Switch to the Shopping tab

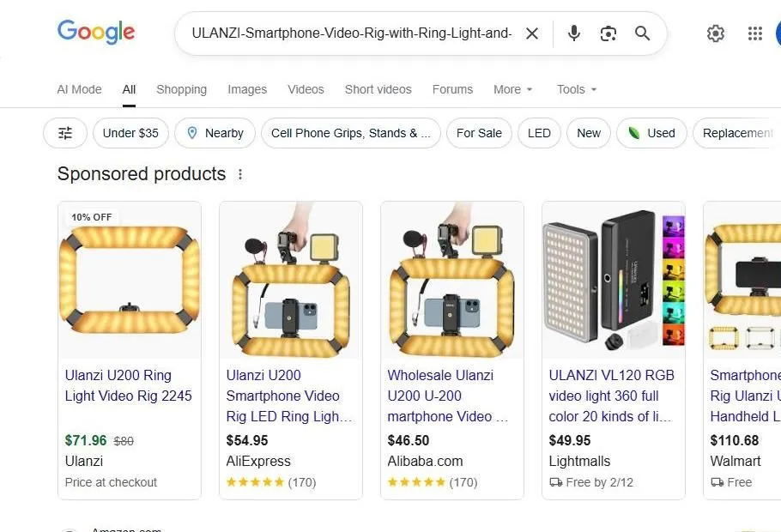coord(181,89)
